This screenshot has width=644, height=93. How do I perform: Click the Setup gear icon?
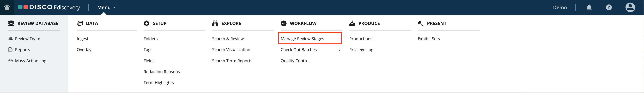[x=147, y=23]
